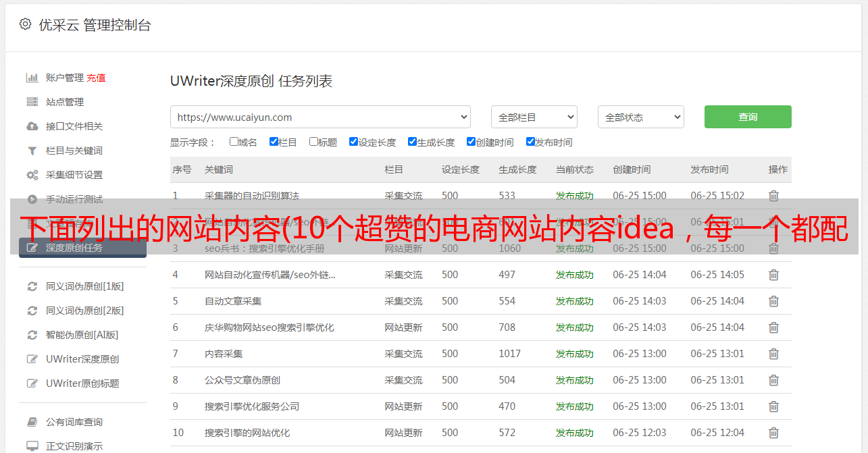This screenshot has height=453, width=868.
Task: Click 采集细节设置 gears icon
Action: [32, 175]
